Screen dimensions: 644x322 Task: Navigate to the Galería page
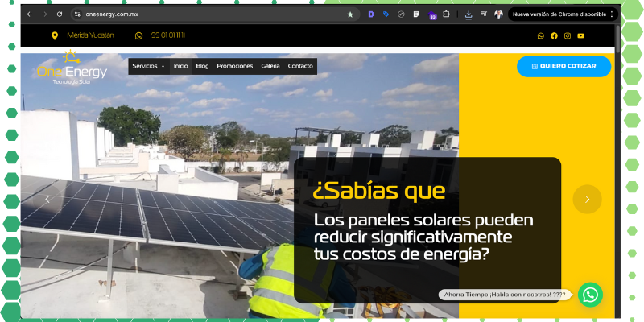click(x=270, y=66)
